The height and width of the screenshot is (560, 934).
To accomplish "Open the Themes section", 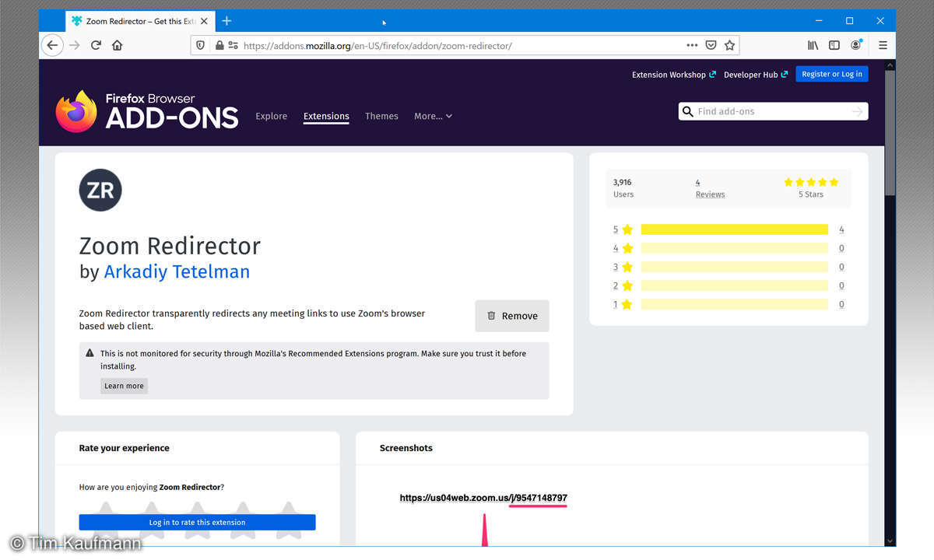I will pos(381,116).
